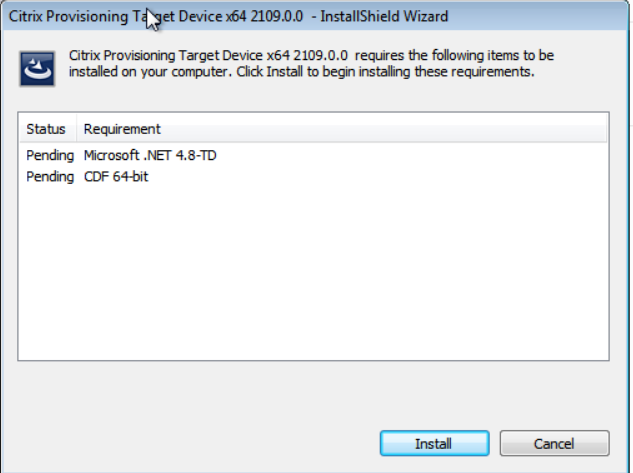
Task: Click the Requirement column header
Action: [x=122, y=129]
